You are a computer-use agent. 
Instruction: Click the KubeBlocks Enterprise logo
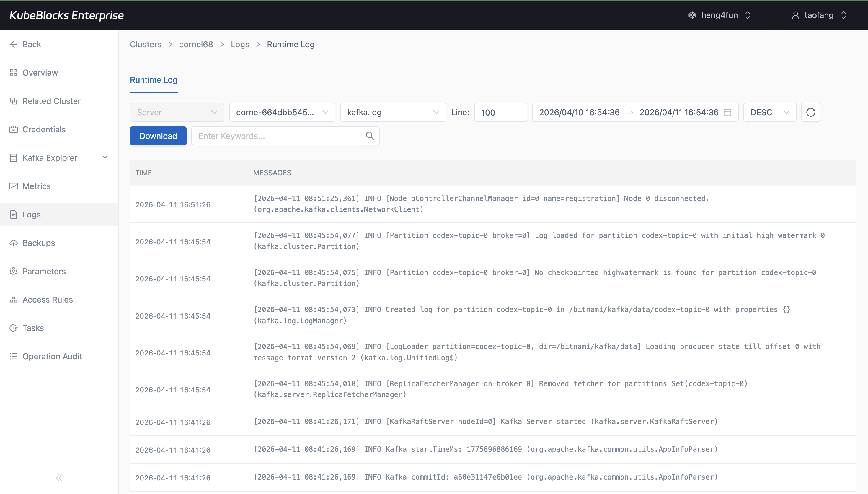pos(66,15)
